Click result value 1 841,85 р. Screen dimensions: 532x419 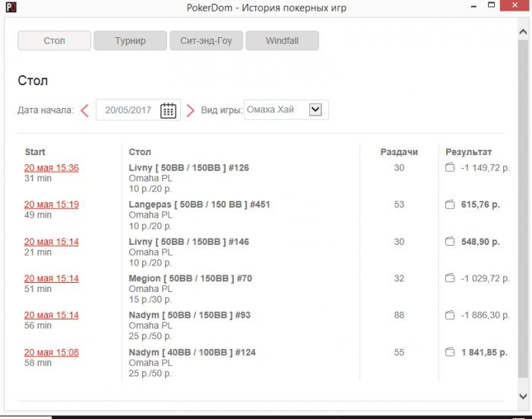click(x=485, y=352)
